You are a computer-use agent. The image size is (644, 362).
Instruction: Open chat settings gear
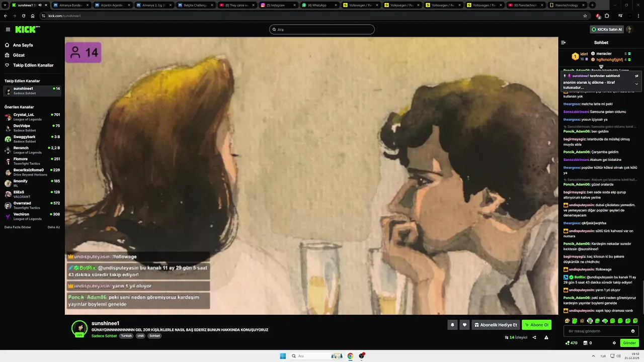[614, 343]
